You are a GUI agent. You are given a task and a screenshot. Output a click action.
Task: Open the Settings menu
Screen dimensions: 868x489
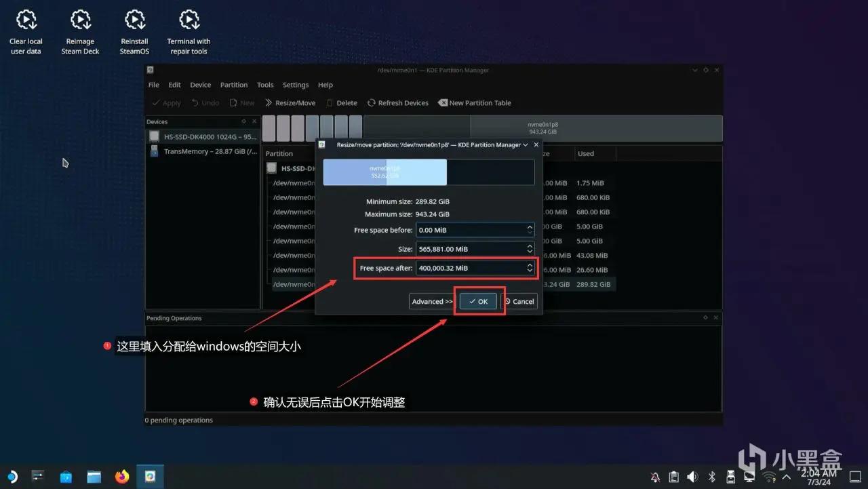[x=296, y=85]
